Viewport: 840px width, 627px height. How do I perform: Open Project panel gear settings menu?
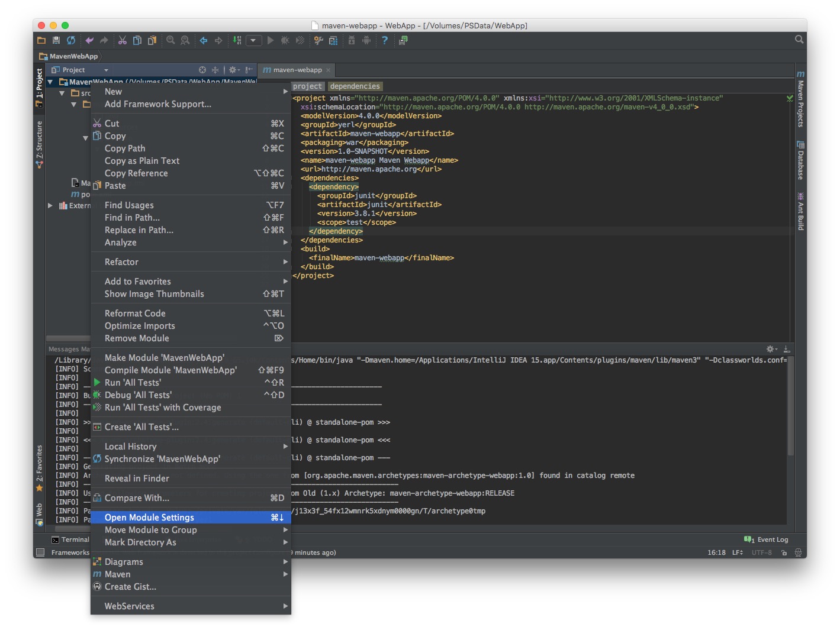[x=234, y=70]
